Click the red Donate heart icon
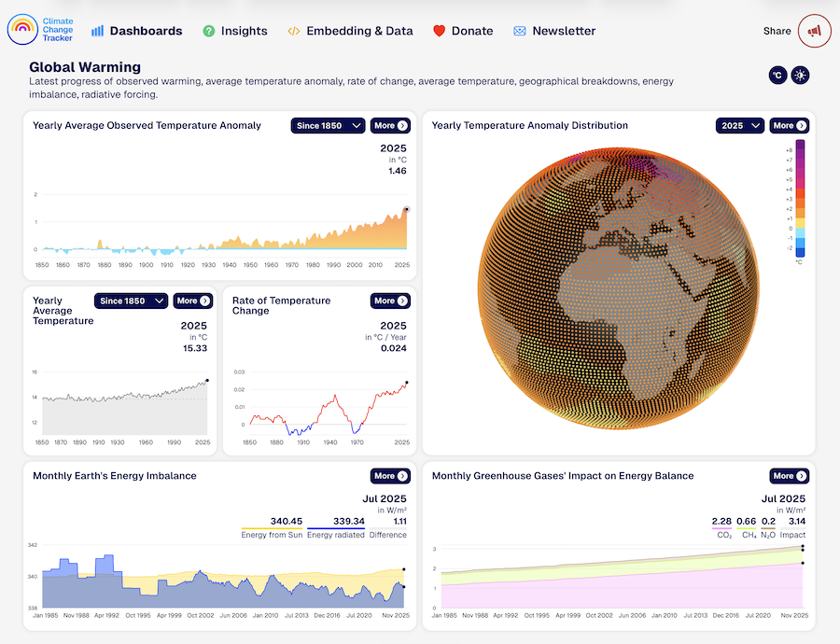Viewport: 840px width, 644px height. (439, 30)
